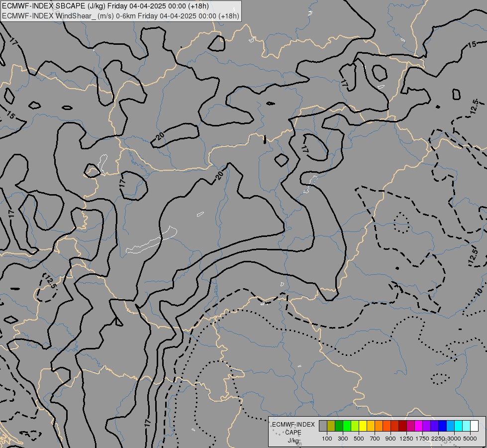Click the SBCAPE title line at top
The height and width of the screenshot is (448, 487).
105,6
